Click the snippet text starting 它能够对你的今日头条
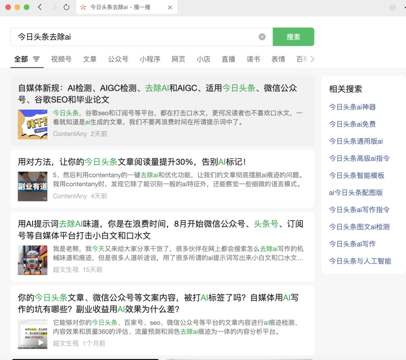406x360 pixels. (x=176, y=327)
